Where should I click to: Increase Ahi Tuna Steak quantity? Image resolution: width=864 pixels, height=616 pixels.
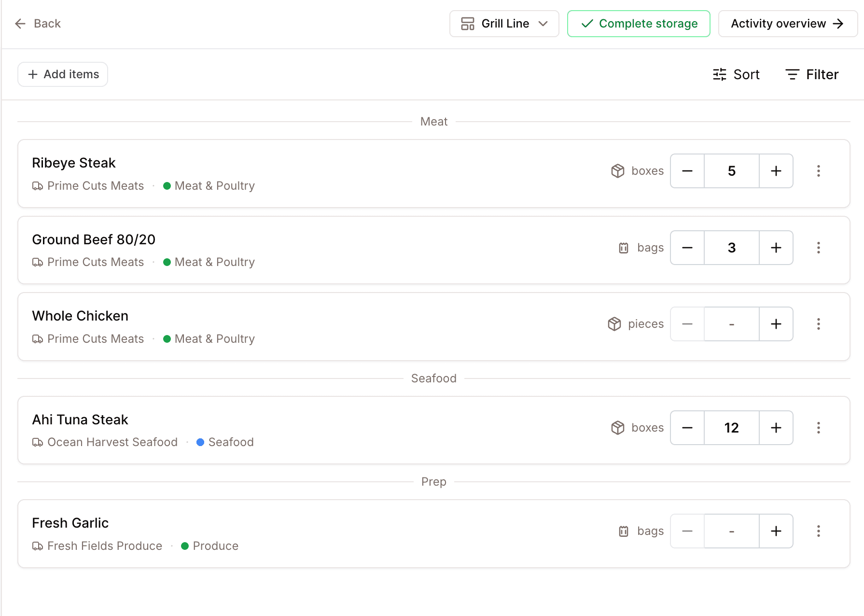coord(776,428)
